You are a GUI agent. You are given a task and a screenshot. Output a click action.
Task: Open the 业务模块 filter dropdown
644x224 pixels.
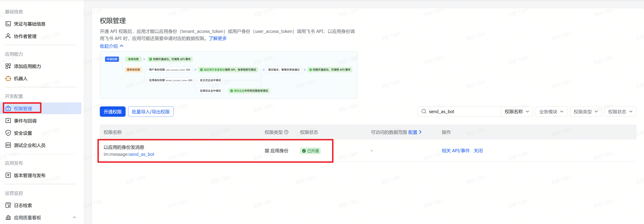(551, 112)
